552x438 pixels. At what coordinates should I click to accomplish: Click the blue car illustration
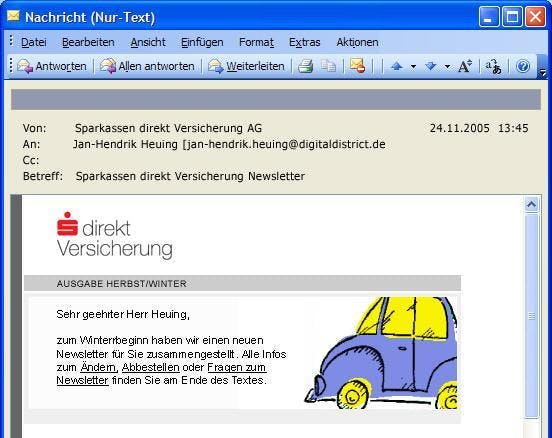[x=381, y=353]
